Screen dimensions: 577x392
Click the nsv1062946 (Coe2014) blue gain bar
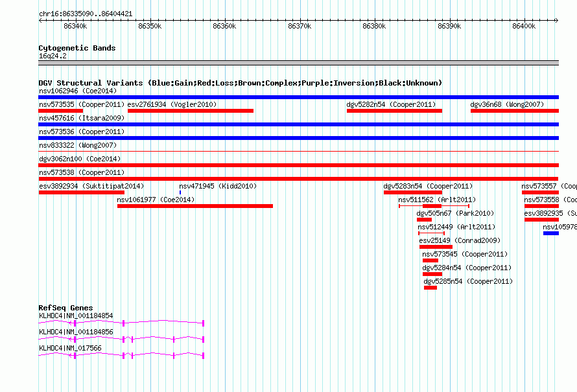298,97
